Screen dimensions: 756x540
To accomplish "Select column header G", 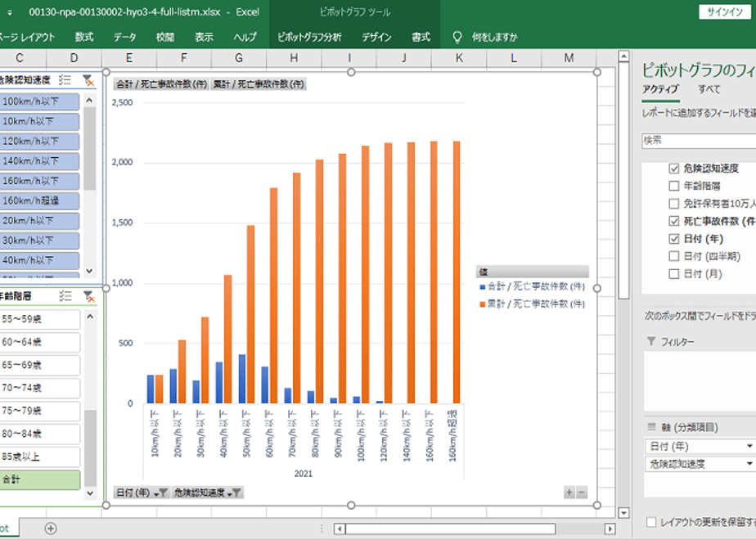I will (x=239, y=58).
